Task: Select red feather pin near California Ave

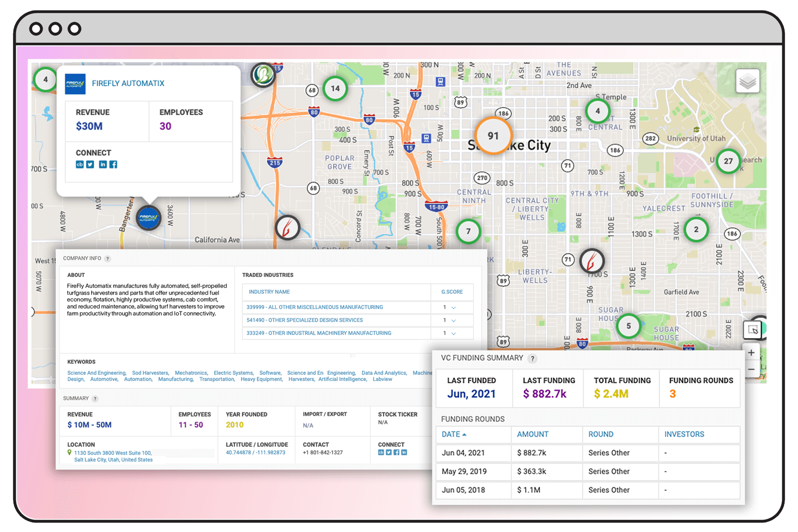Action: click(x=288, y=228)
